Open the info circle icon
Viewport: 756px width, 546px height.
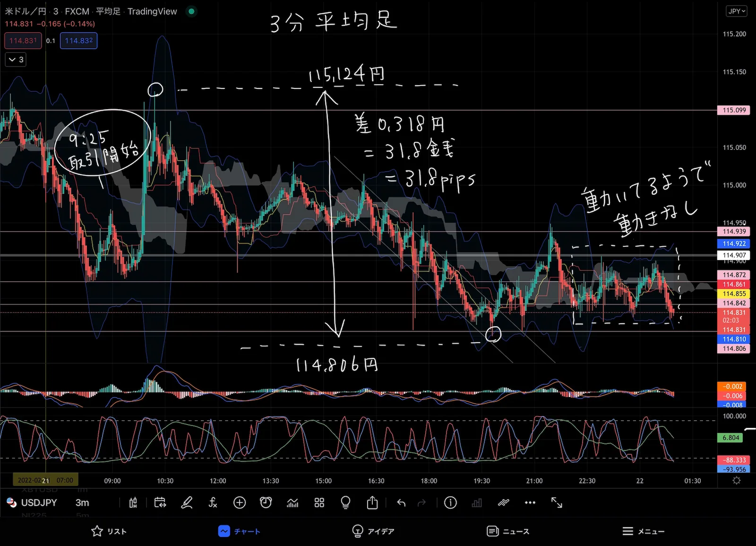point(450,503)
